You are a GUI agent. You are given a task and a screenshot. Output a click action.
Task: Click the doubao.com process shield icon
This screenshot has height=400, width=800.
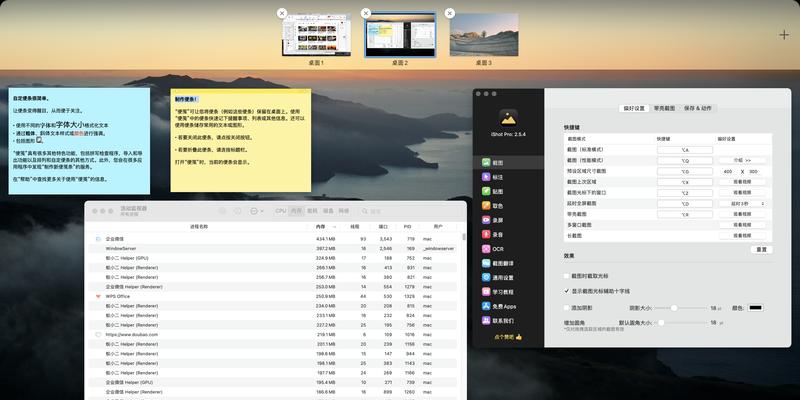click(98, 335)
